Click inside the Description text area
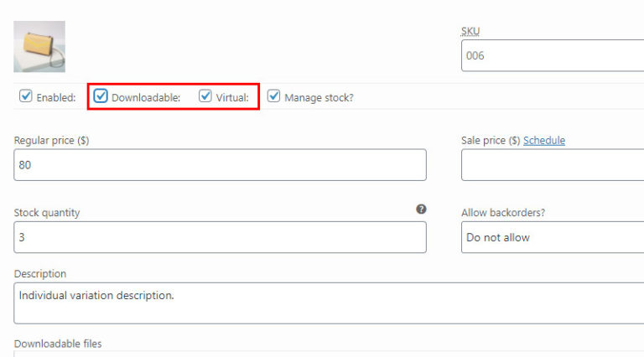The height and width of the screenshot is (357, 644). coord(327,303)
